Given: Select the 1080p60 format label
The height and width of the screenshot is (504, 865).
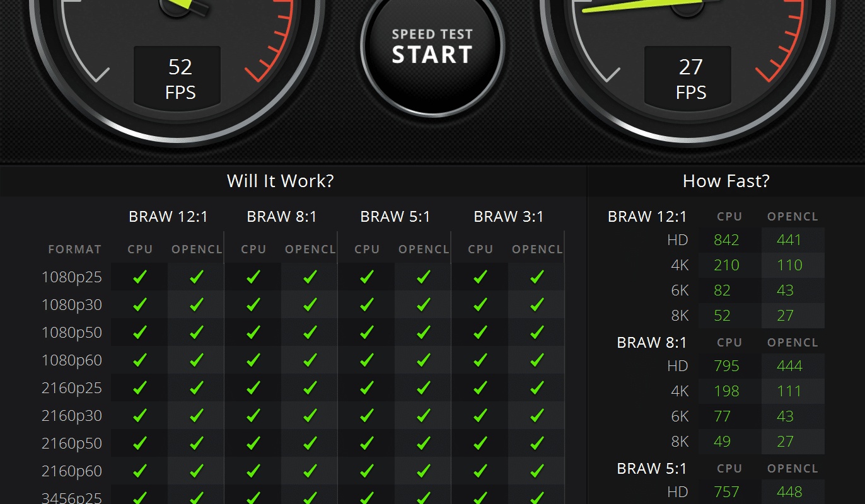Looking at the screenshot, I should (x=72, y=360).
